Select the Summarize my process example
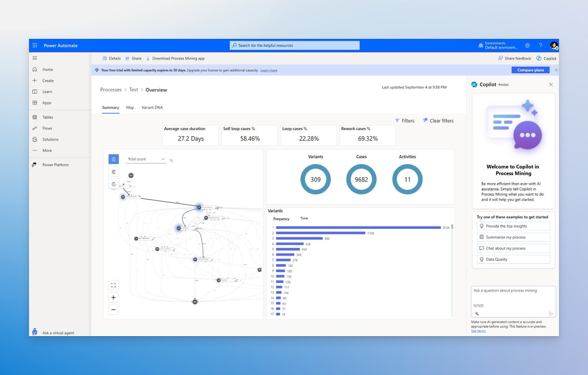 (x=513, y=237)
